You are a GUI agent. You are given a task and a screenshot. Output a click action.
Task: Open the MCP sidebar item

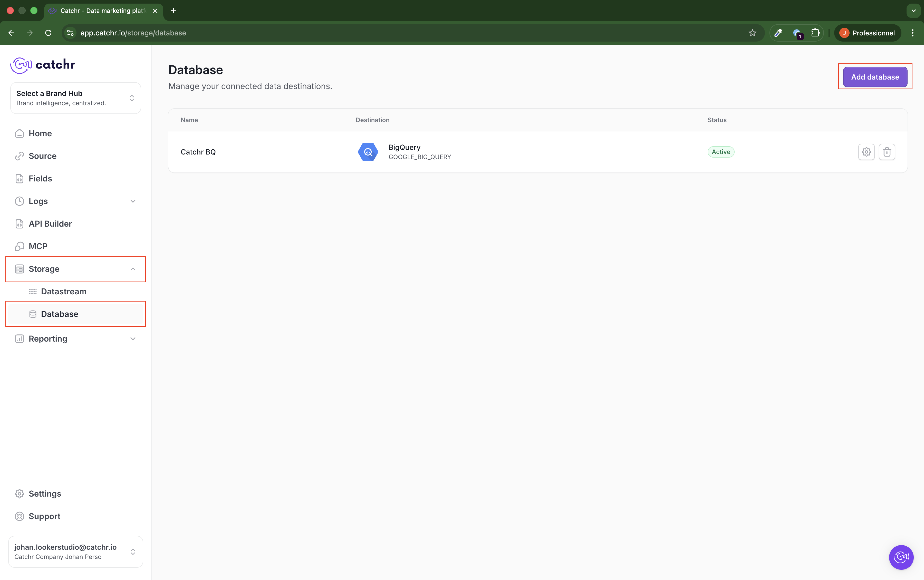[x=38, y=246]
